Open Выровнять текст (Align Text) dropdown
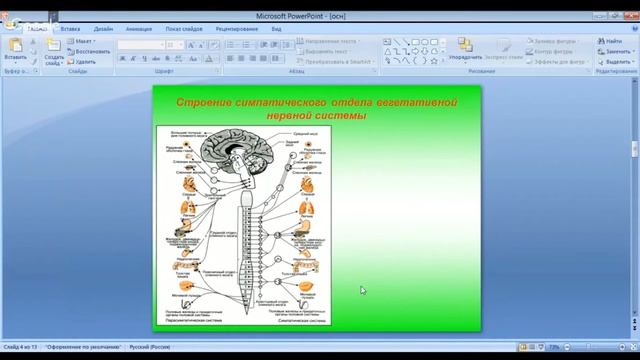 click(x=323, y=52)
